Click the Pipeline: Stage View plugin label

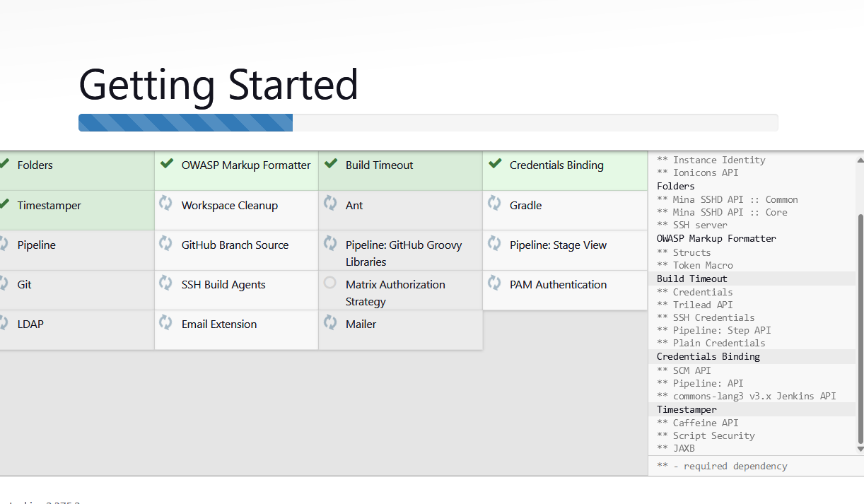(x=558, y=244)
